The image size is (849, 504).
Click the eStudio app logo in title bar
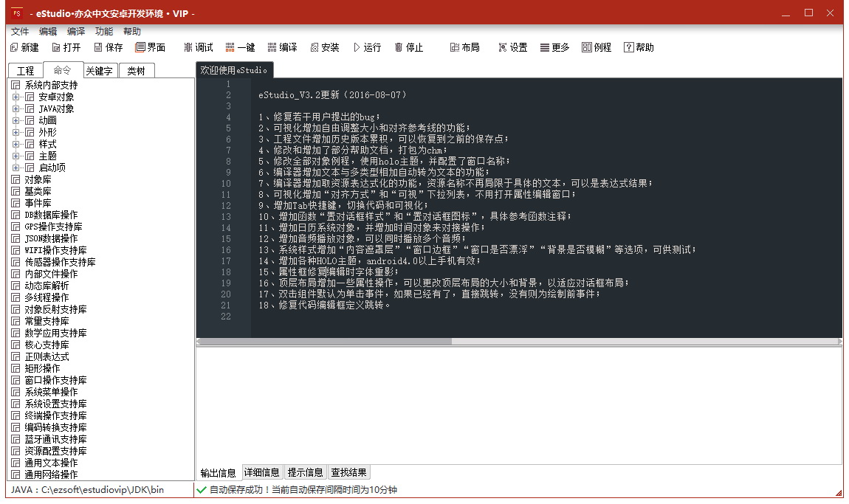(17, 13)
